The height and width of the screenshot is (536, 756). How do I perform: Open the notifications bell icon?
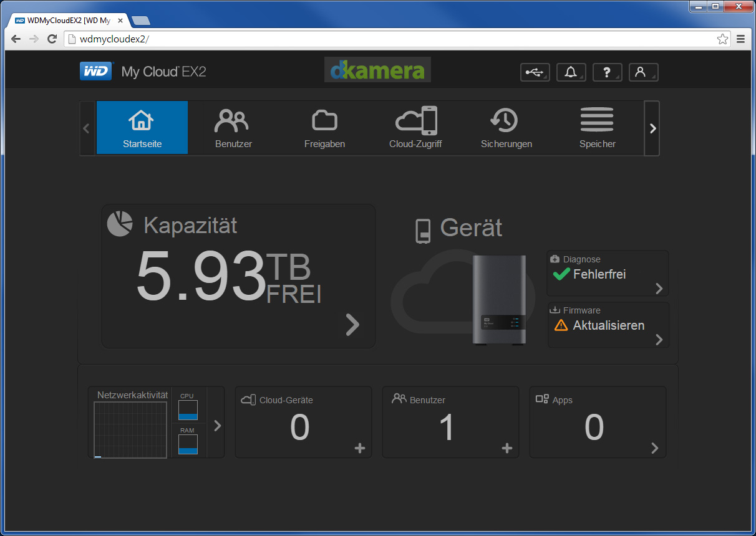tap(571, 72)
